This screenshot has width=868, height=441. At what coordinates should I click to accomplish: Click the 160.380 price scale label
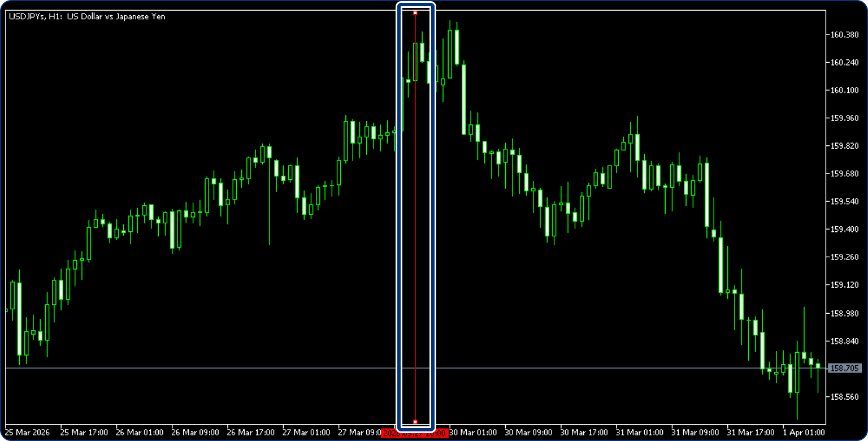coord(844,34)
